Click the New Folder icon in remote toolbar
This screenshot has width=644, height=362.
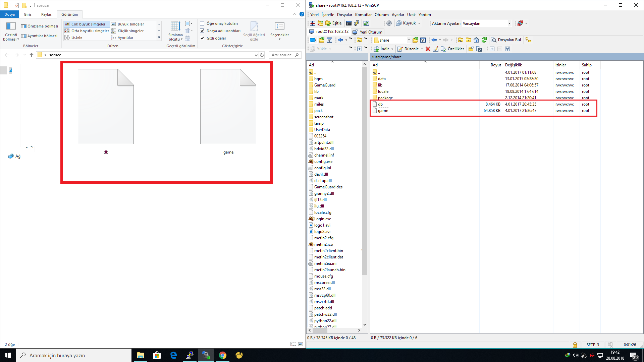point(471,49)
